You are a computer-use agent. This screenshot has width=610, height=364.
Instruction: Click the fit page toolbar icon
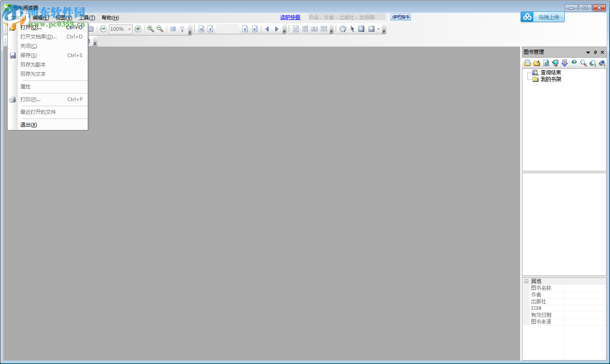[173, 29]
